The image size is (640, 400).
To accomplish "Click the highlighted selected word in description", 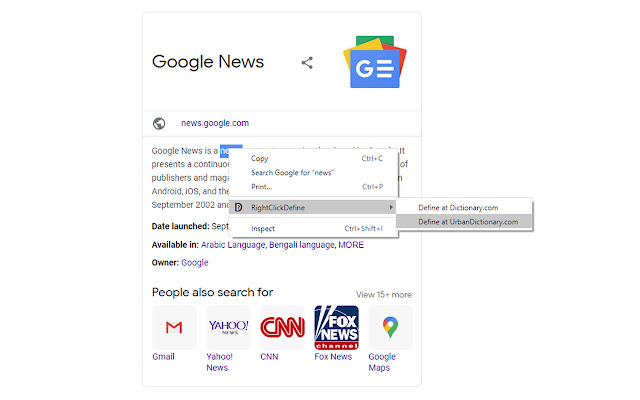I will point(225,151).
